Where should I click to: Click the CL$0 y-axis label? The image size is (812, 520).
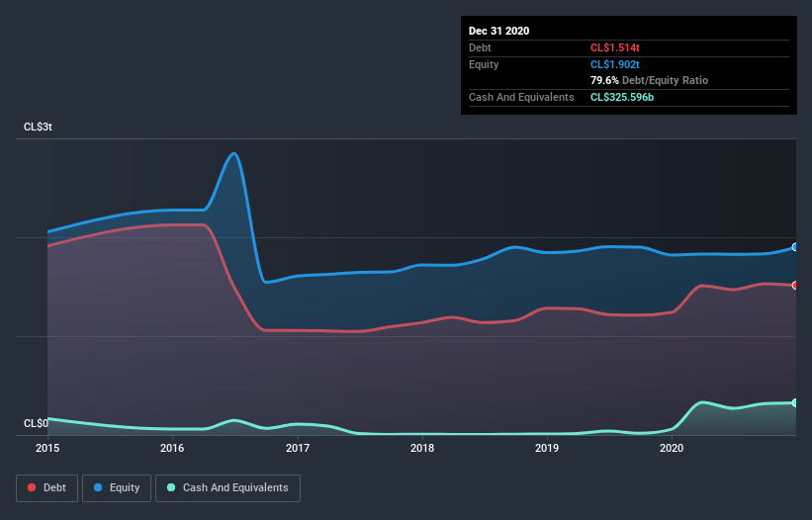(36, 423)
